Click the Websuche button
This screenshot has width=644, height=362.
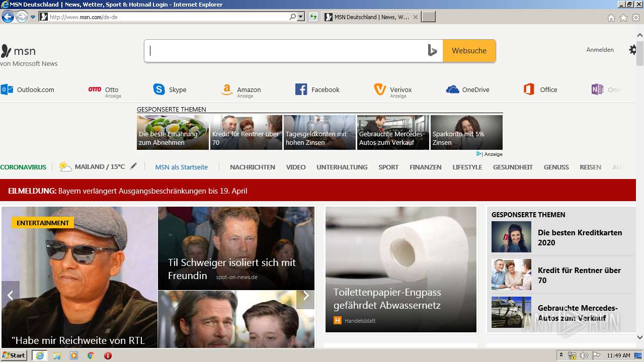(469, 51)
